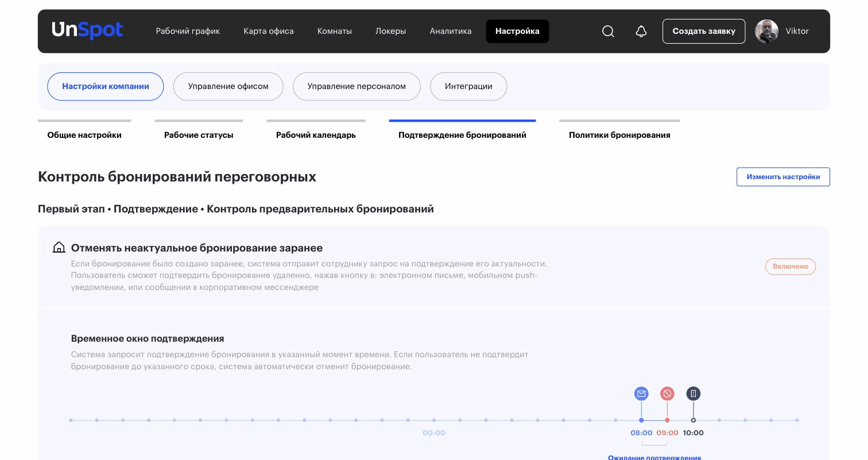The image size is (868, 460).
Task: Click Изменить настройки button
Action: pos(783,177)
